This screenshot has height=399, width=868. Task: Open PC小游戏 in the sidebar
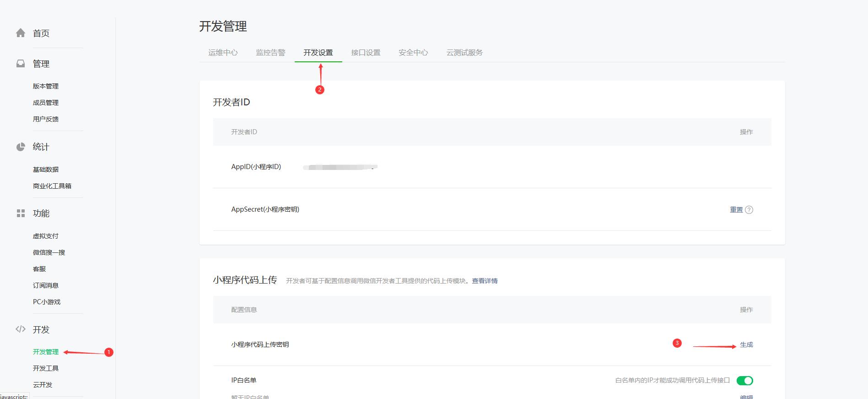coord(47,302)
